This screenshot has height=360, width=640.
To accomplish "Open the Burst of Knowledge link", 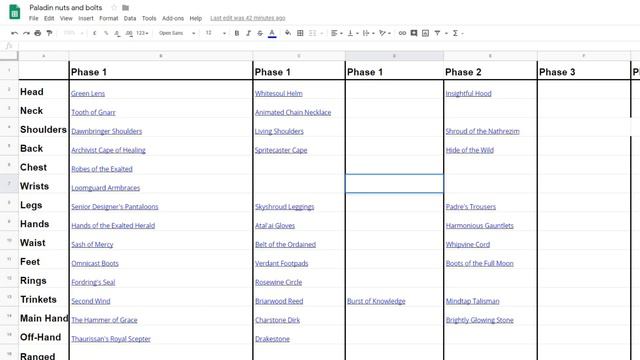I will (x=376, y=301).
